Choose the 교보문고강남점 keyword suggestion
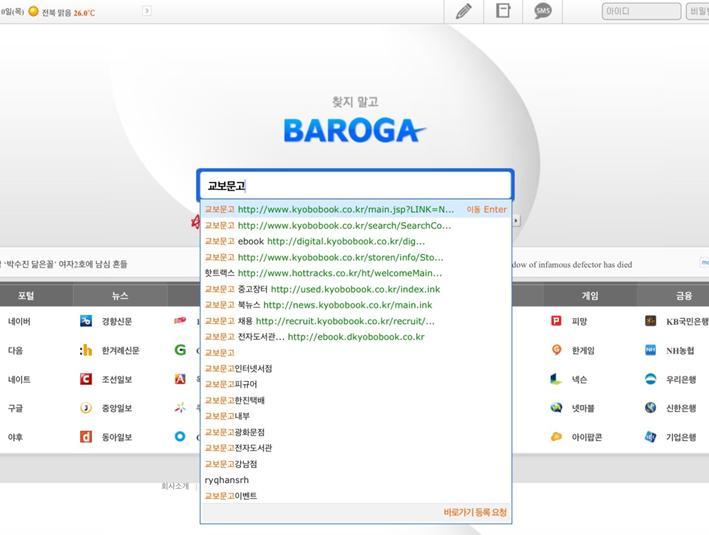Screen dimensions: 709x535 [x=356, y=464]
